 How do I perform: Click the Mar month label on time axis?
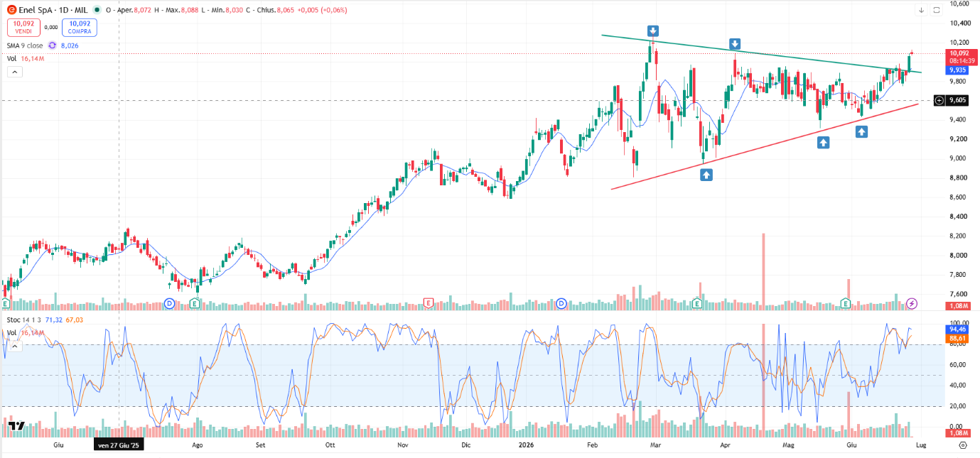click(x=656, y=445)
